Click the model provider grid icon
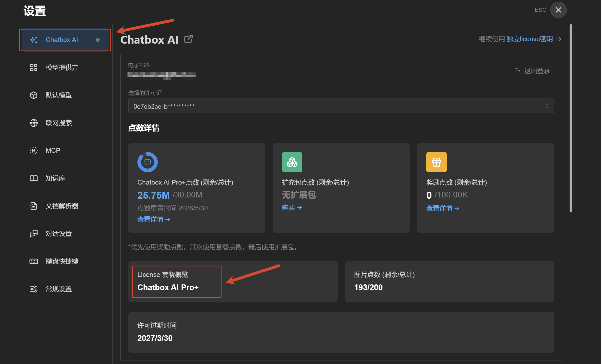 (34, 68)
